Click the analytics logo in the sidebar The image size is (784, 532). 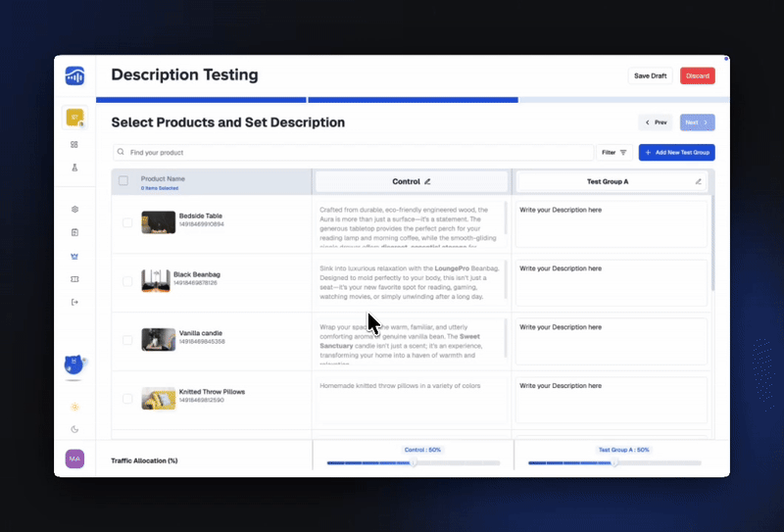[74, 76]
